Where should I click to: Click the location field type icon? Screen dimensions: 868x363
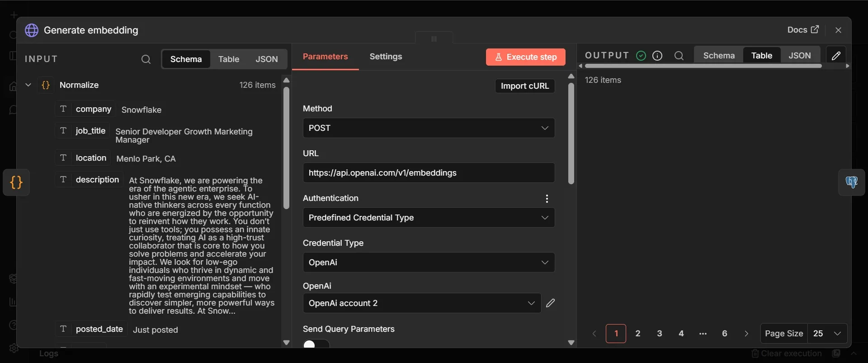pos(63,158)
